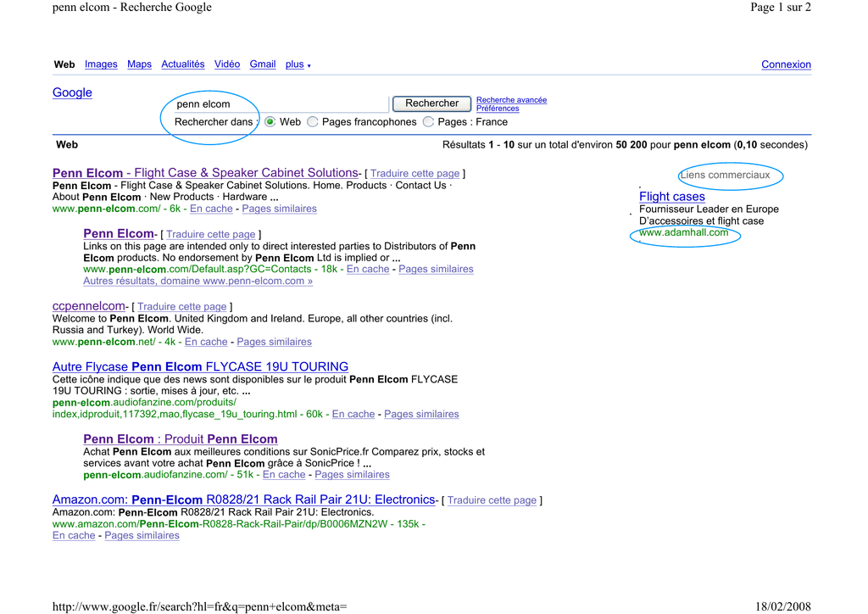The height and width of the screenshot is (614, 868).
Task: Click the "Liens commerciaux" heading text
Action: [x=726, y=175]
